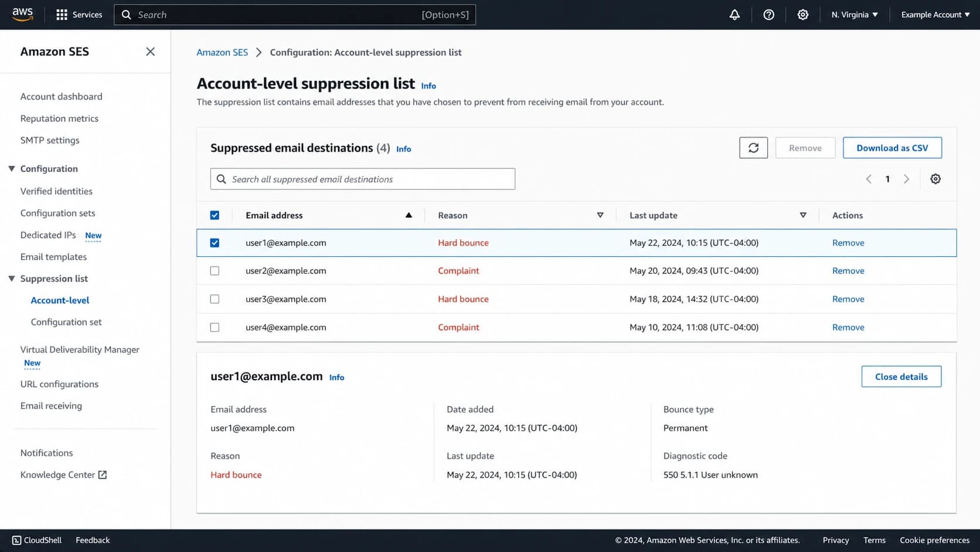
Task: Open Configuration sets
Action: tap(57, 213)
